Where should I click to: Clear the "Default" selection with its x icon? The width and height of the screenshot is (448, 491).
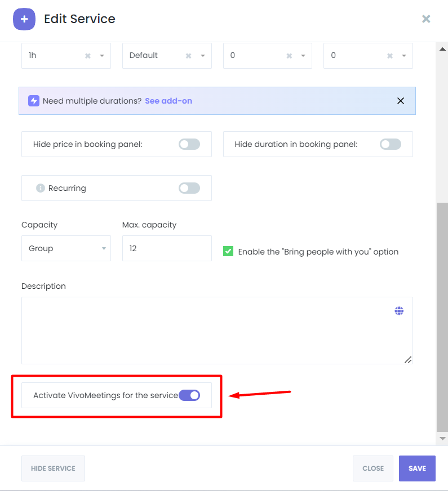click(188, 56)
